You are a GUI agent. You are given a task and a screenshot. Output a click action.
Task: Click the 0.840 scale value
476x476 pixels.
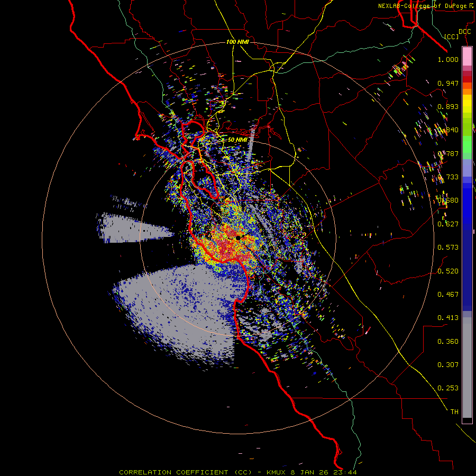click(448, 130)
